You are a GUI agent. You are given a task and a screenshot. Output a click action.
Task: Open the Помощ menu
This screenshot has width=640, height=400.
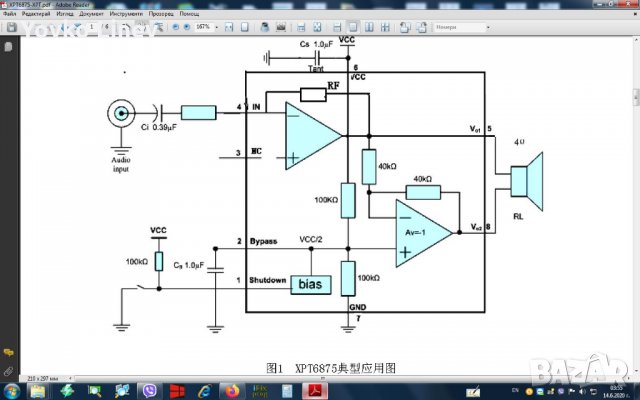coord(189,15)
